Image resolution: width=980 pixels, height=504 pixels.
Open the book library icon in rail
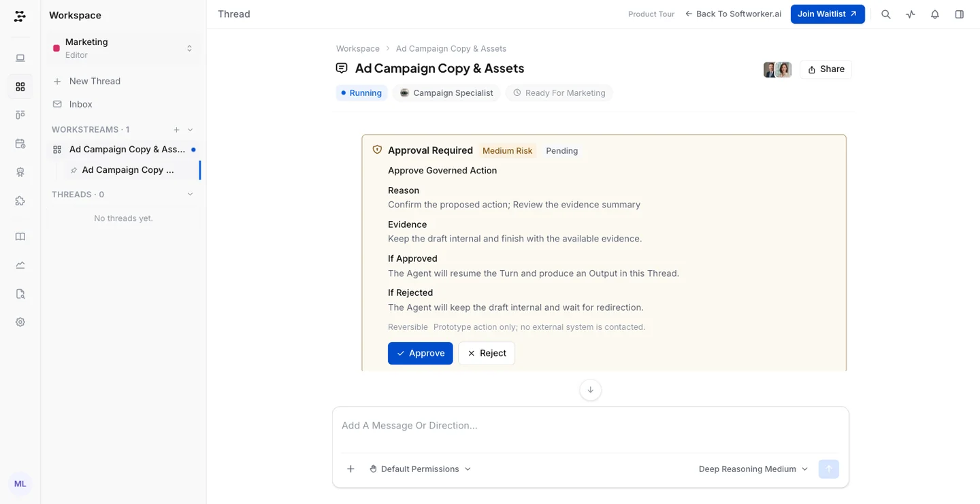click(x=20, y=237)
